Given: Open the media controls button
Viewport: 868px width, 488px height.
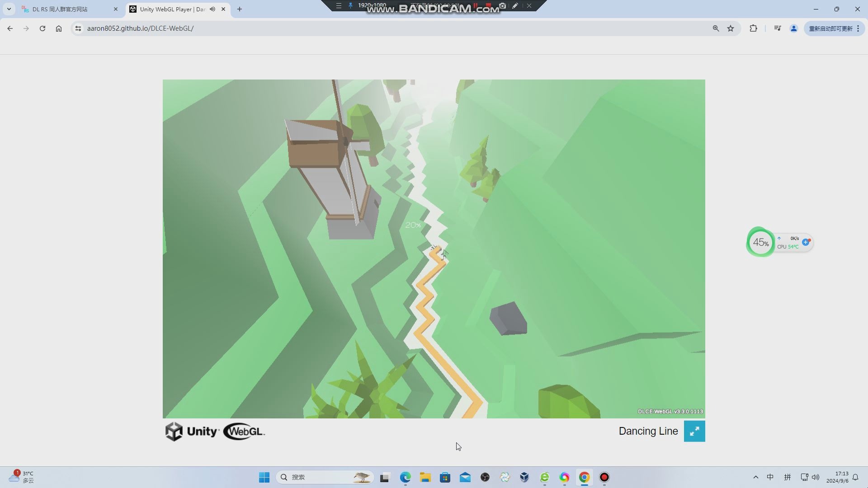Looking at the screenshot, I should [x=778, y=28].
